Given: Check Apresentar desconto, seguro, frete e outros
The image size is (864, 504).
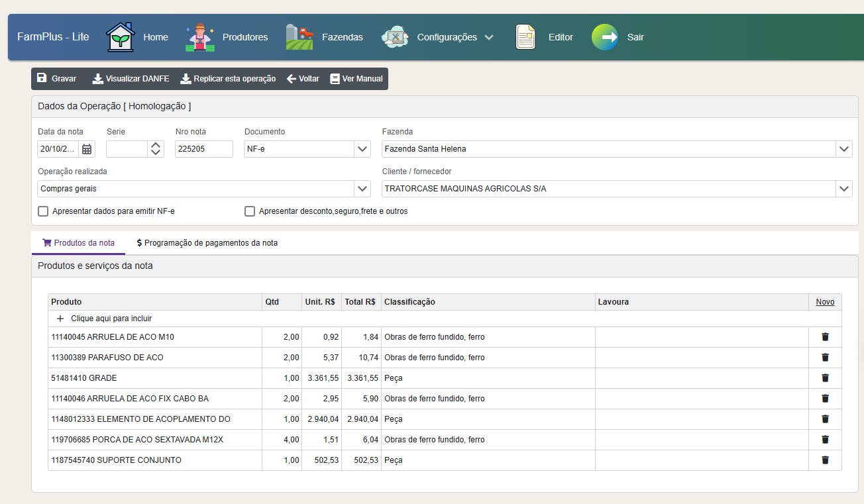Looking at the screenshot, I should coord(250,212).
